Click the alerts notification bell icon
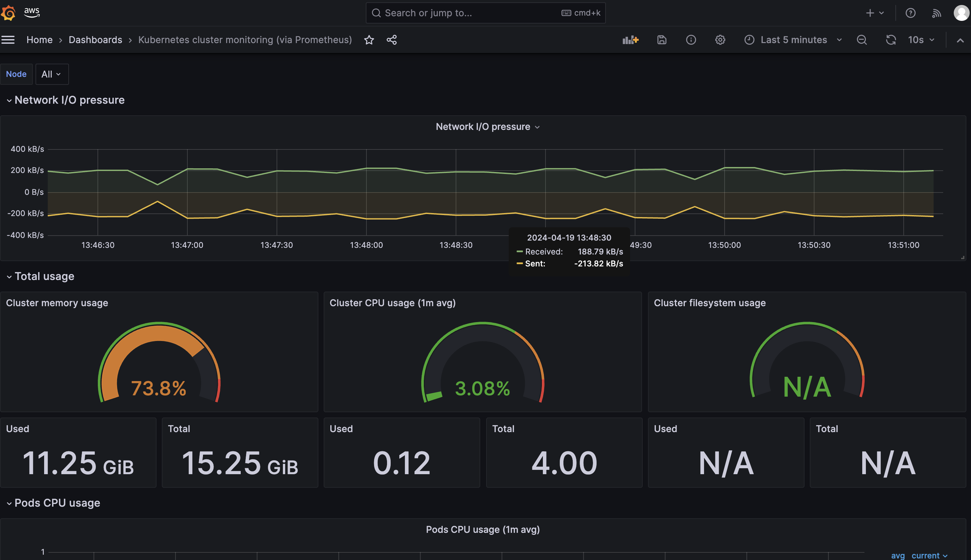 pos(936,13)
